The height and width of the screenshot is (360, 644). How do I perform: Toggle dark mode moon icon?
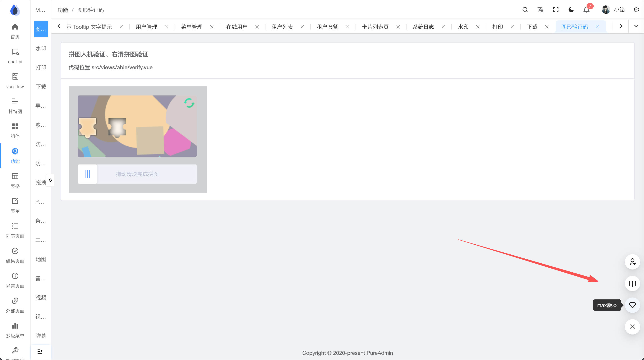571,10
